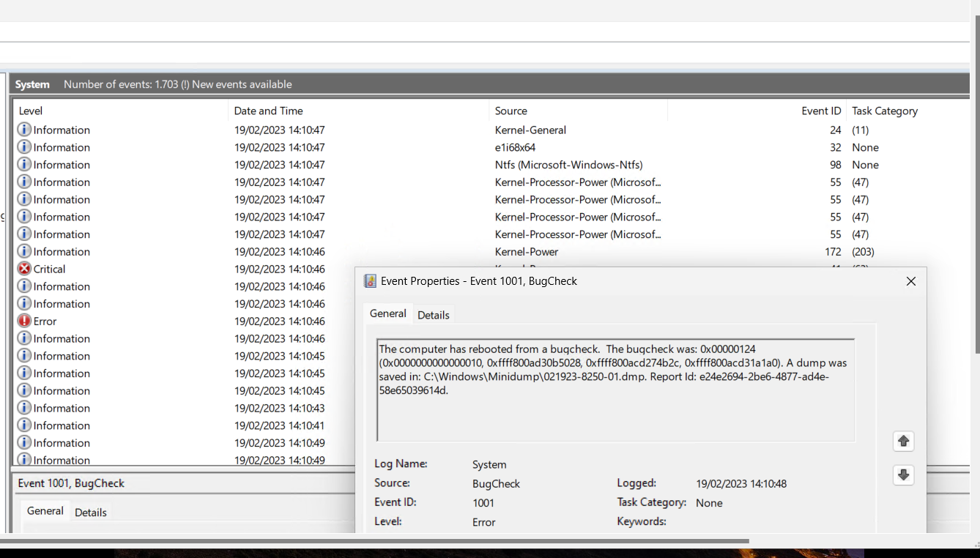
Task: Click the 19/02/2023 14:10:43 date cell
Action: (280, 408)
